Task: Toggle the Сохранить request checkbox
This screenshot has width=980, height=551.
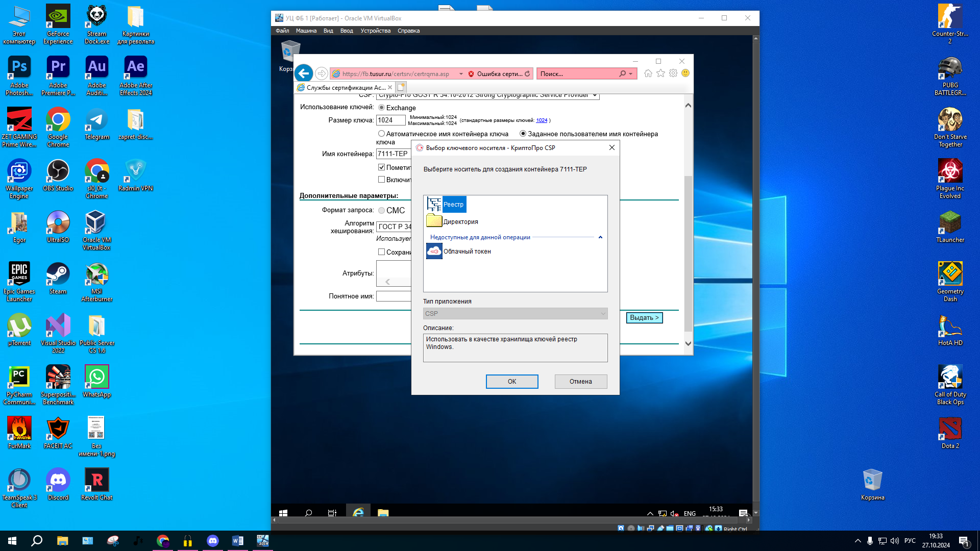Action: [x=381, y=252]
